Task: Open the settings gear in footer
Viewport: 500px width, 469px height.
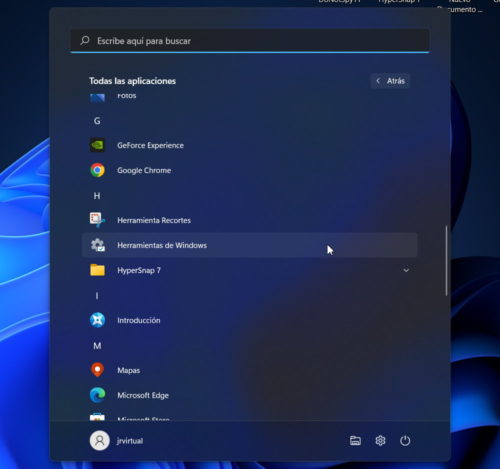Action: click(380, 441)
